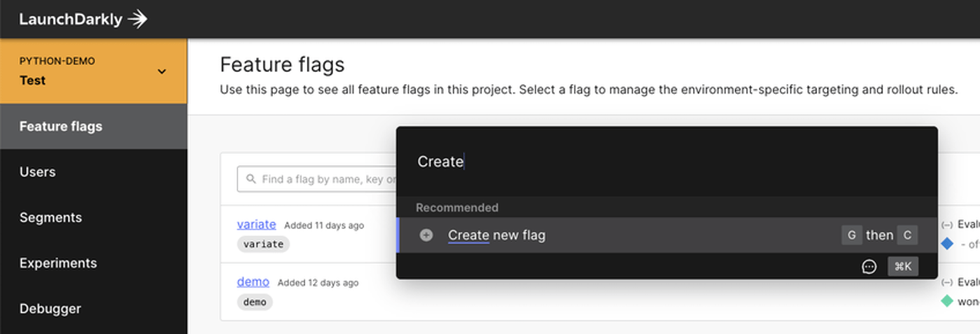
Task: Click the blue diamond variation icon
Action: [x=947, y=244]
